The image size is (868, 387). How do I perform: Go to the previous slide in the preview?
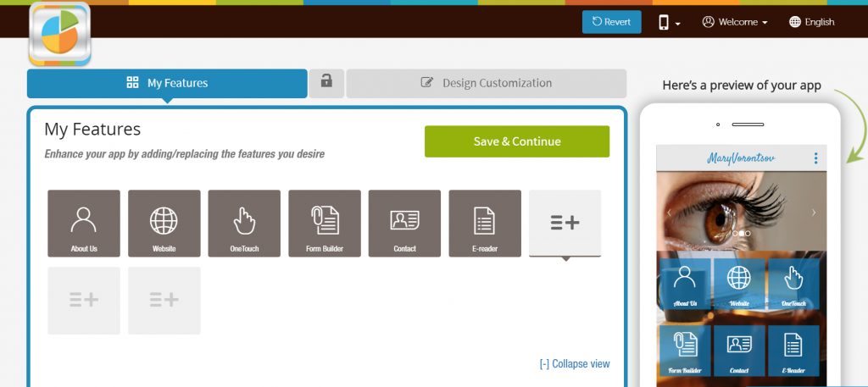(x=669, y=213)
